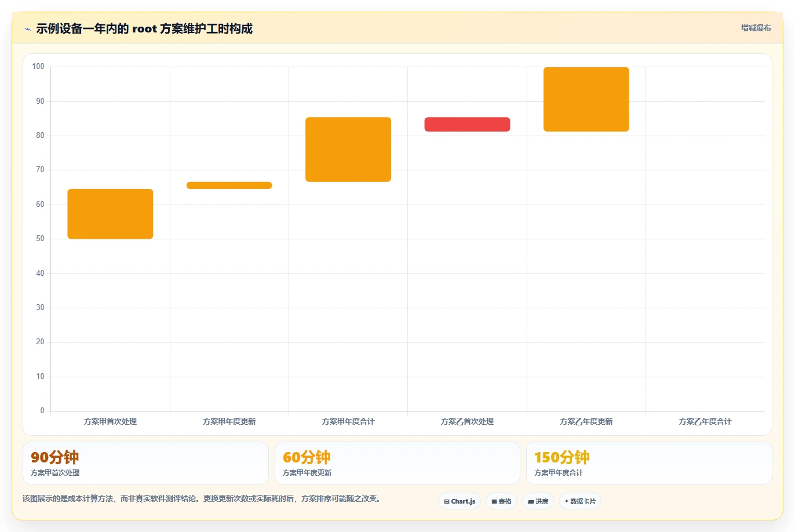Select the 表格 chip

click(501, 501)
